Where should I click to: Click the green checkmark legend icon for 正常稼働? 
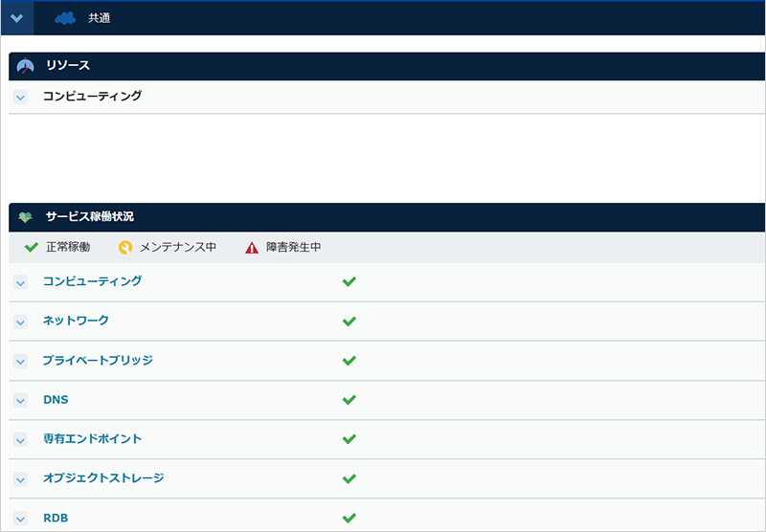(x=32, y=248)
